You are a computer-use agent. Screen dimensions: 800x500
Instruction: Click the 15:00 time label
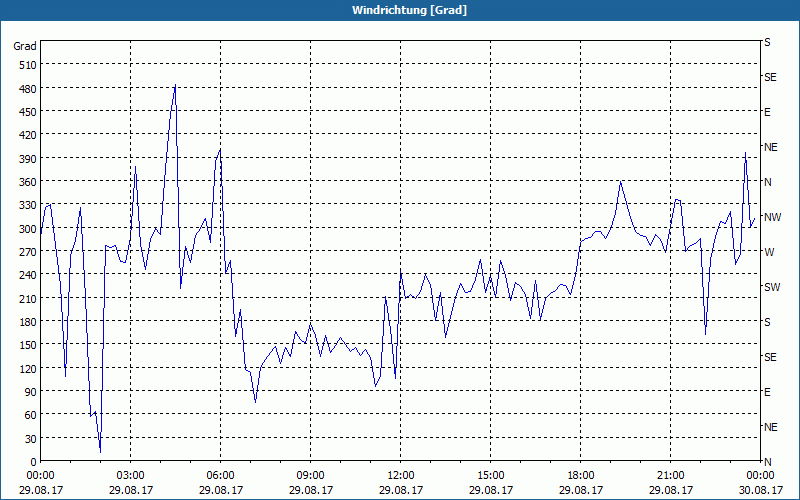click(x=490, y=476)
